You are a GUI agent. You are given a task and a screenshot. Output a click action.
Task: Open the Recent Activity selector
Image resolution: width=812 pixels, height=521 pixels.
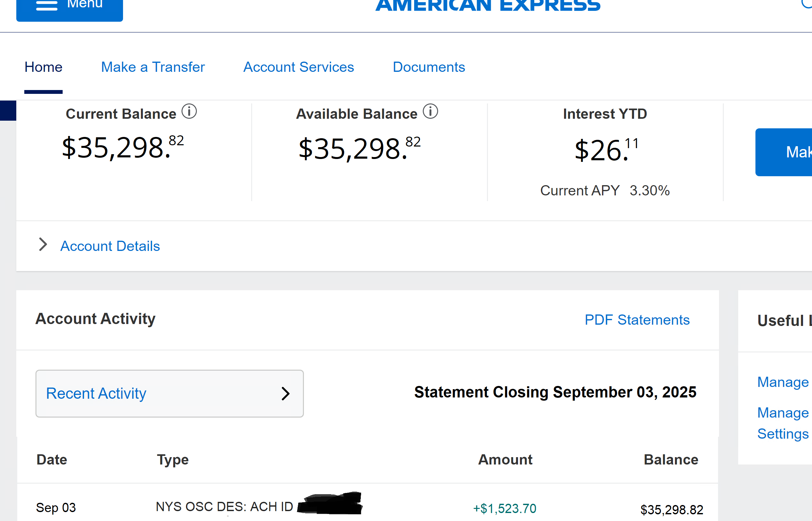tap(170, 393)
